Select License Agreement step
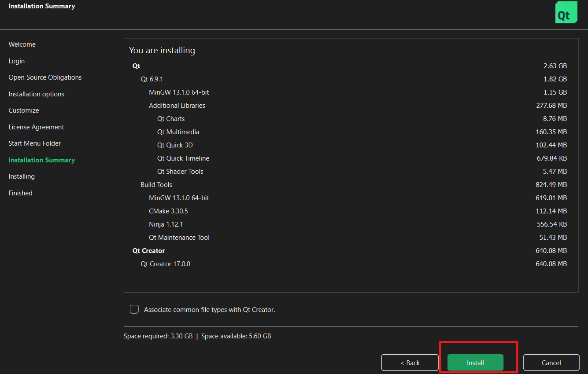588x374 pixels. pos(36,127)
